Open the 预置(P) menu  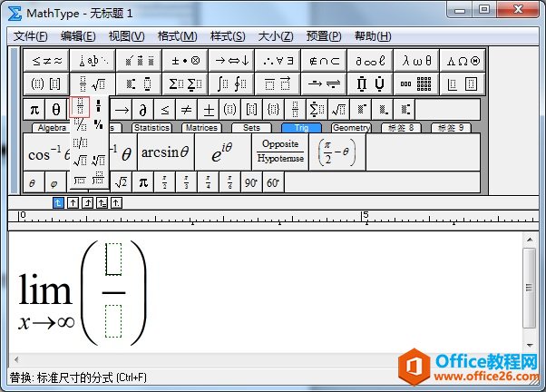[x=324, y=36]
